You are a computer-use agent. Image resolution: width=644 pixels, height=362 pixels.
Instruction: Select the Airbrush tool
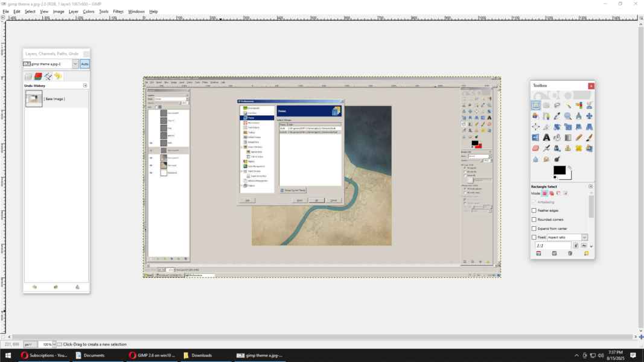pyautogui.click(x=546, y=148)
